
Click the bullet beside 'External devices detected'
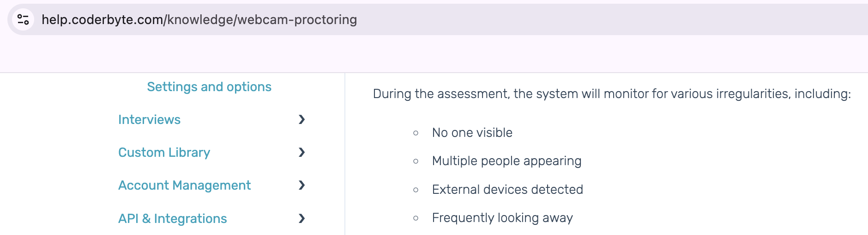pos(416,190)
